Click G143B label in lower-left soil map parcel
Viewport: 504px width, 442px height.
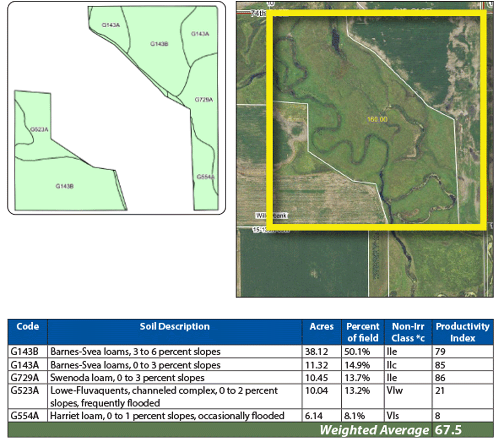(65, 186)
